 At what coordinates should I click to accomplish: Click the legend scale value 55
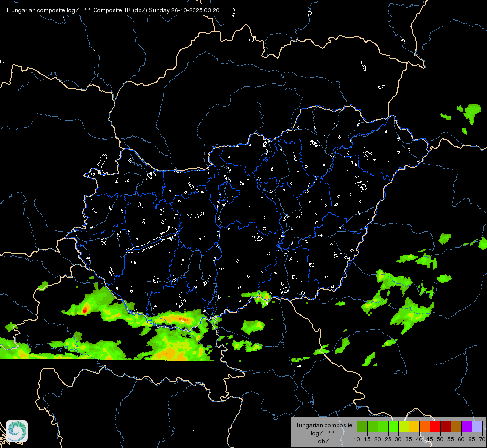(x=451, y=440)
